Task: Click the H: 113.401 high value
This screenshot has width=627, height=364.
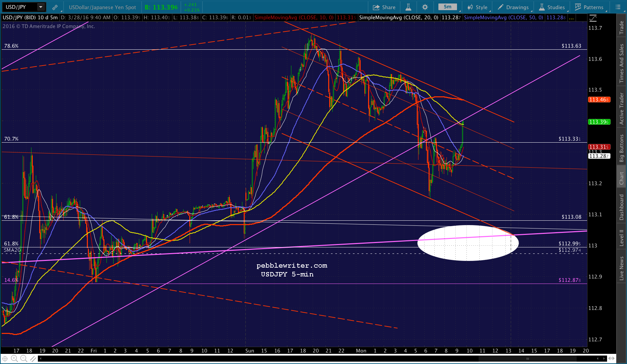Action: click(x=157, y=18)
